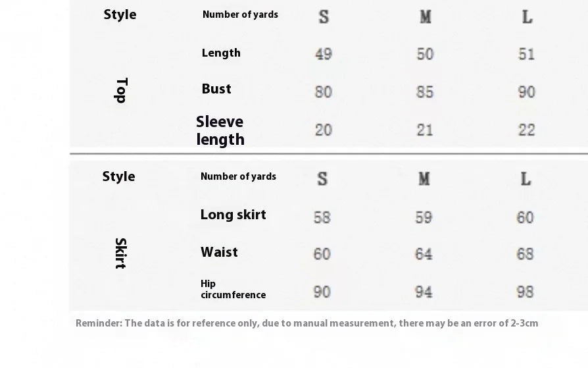Click the "Waist" row label
Viewport: 588px width, 368px height.
(x=219, y=252)
